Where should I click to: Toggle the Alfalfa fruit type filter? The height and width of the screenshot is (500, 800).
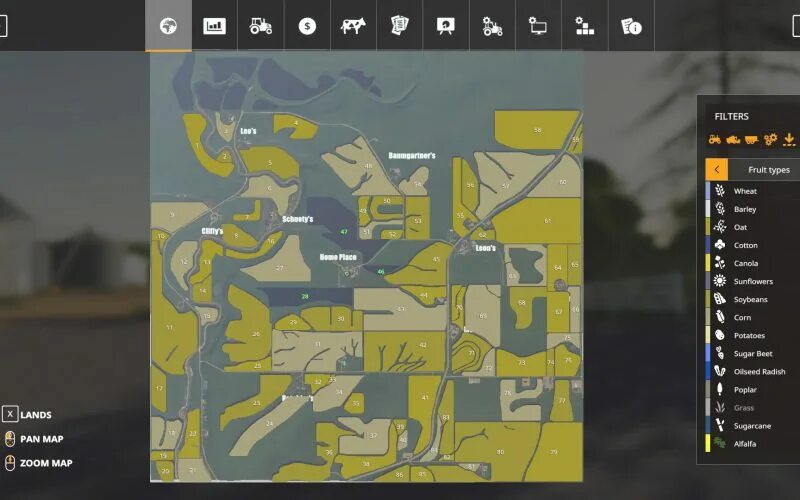tap(753, 444)
